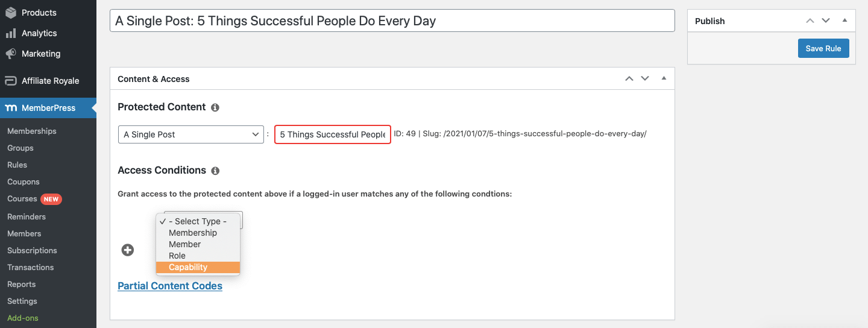Click the Affiliate Royale sidebar icon
The width and height of the screenshot is (868, 328).
(11, 81)
